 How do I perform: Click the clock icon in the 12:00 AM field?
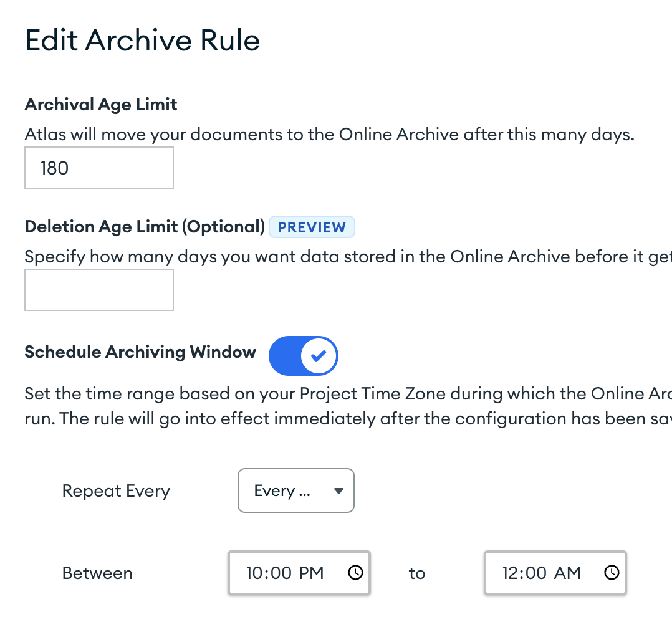pos(612,573)
